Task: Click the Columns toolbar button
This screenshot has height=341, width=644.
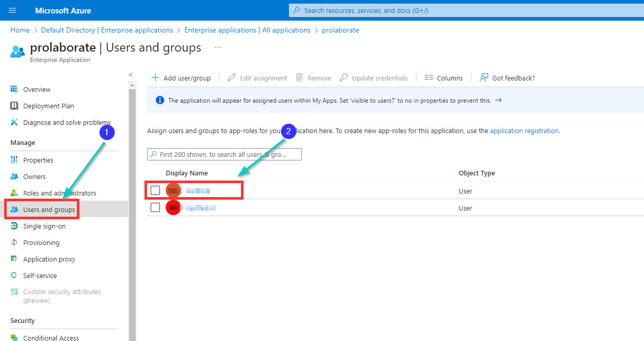Action: [444, 78]
